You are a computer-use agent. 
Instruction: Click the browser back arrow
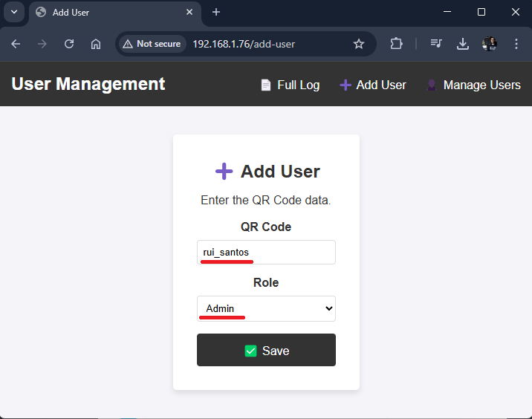tap(16, 44)
